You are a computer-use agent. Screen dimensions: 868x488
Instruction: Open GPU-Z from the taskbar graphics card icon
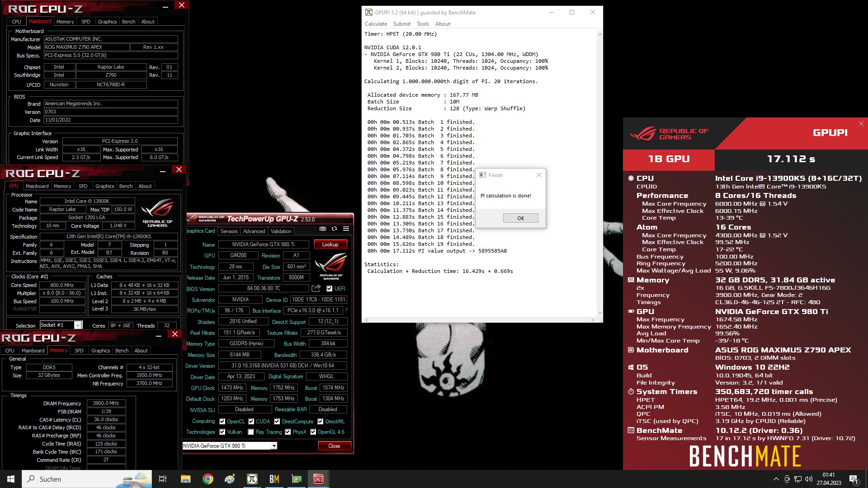296,479
